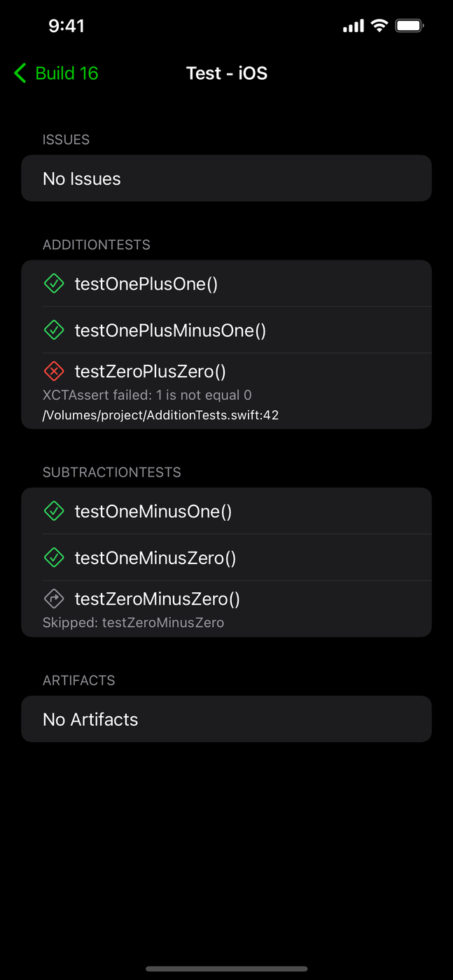This screenshot has width=453, height=980.
Task: Tap the XCTAssert failed message
Action: tap(147, 395)
